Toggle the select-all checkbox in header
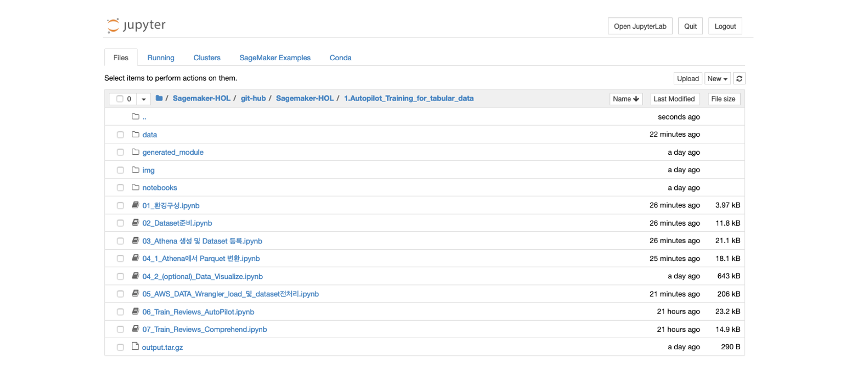Image resolution: width=868 pixels, height=384 pixels. [x=120, y=99]
